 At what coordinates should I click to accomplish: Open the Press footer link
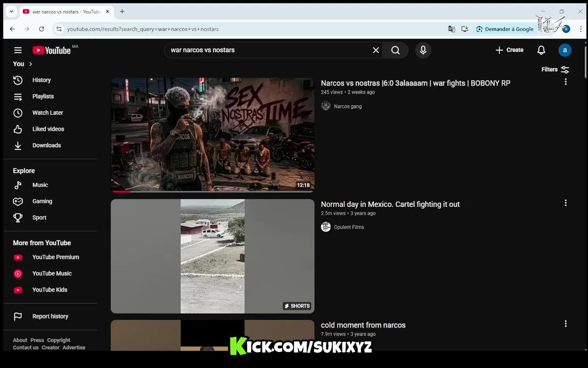(37, 340)
